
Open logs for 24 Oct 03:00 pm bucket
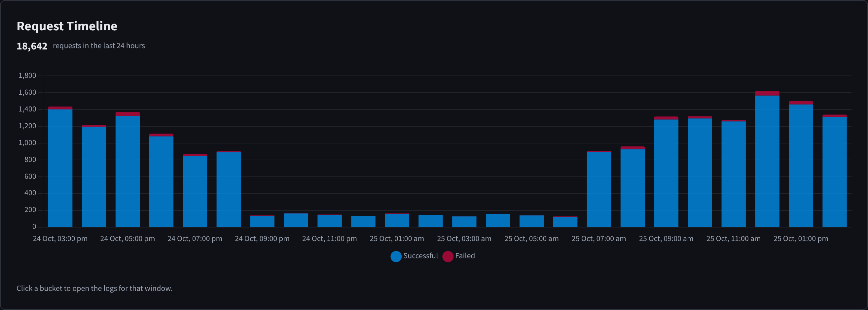coord(60,167)
